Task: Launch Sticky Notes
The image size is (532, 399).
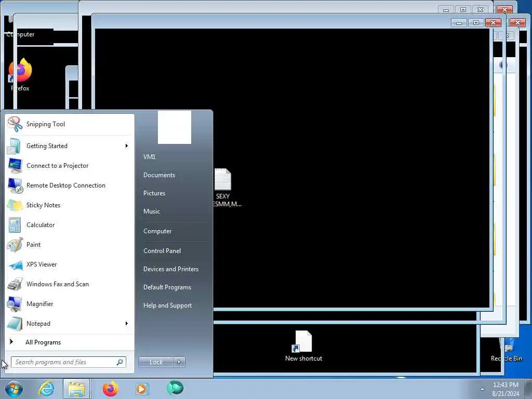Action: 70,205
